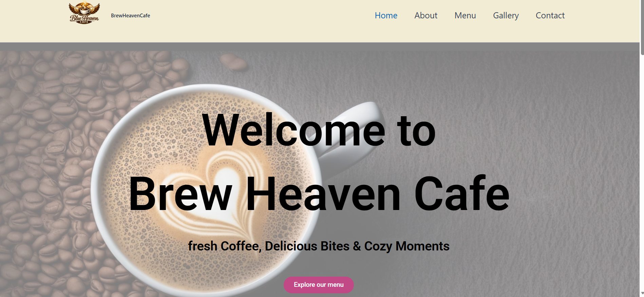The height and width of the screenshot is (297, 644).
Task: Click the BrewHeavenCafe brand name text
Action: coord(130,16)
